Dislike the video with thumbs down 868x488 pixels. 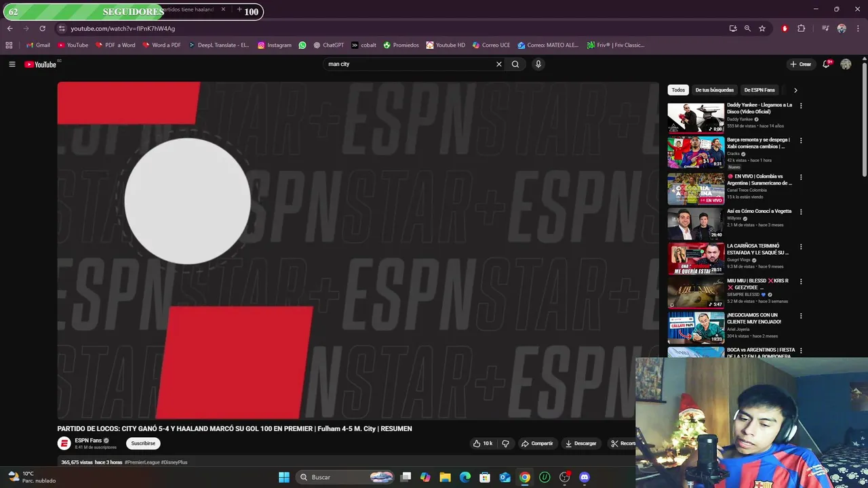point(505,443)
